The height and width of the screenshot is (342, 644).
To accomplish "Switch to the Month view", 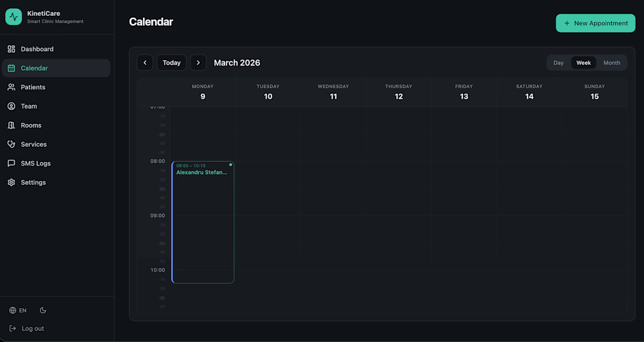I will click(612, 63).
